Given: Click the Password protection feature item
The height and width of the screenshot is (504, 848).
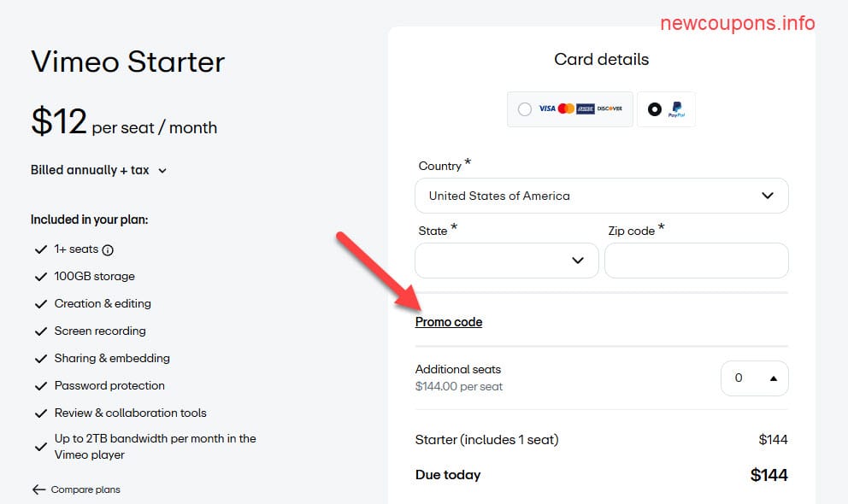Looking at the screenshot, I should [109, 385].
